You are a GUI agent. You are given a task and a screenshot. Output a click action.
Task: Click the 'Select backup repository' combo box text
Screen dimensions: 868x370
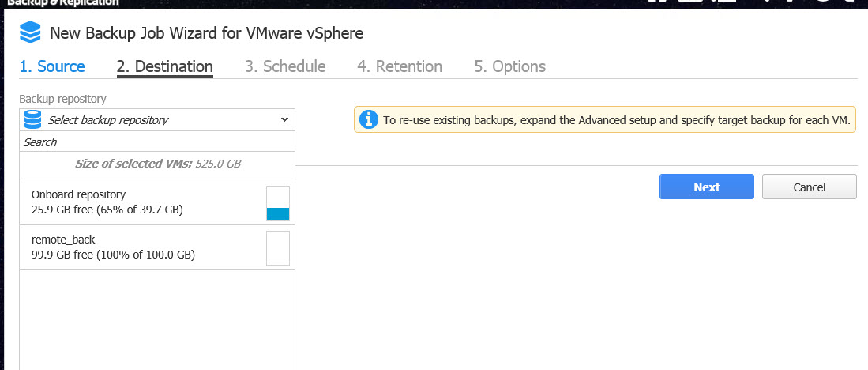[x=108, y=120]
